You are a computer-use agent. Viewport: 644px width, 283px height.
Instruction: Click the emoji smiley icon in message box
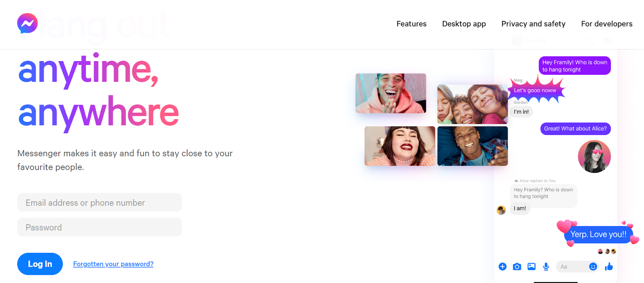(x=593, y=266)
